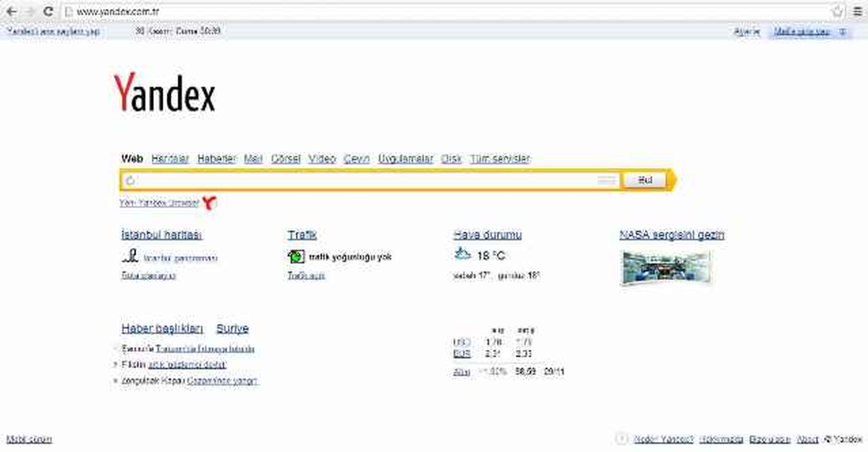Bookmark the page with the star icon
The width and height of the screenshot is (868, 452).
[x=838, y=12]
